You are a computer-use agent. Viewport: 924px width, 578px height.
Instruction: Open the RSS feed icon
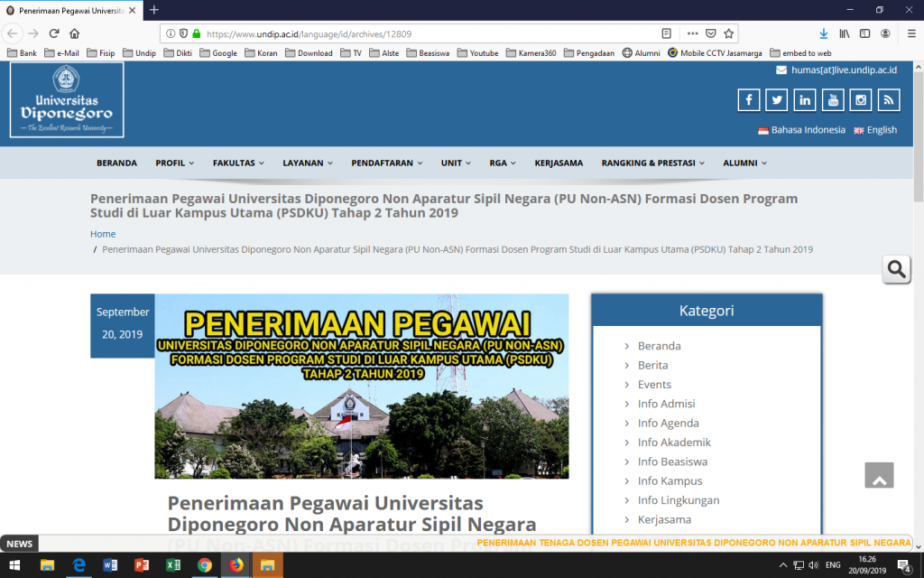889,100
